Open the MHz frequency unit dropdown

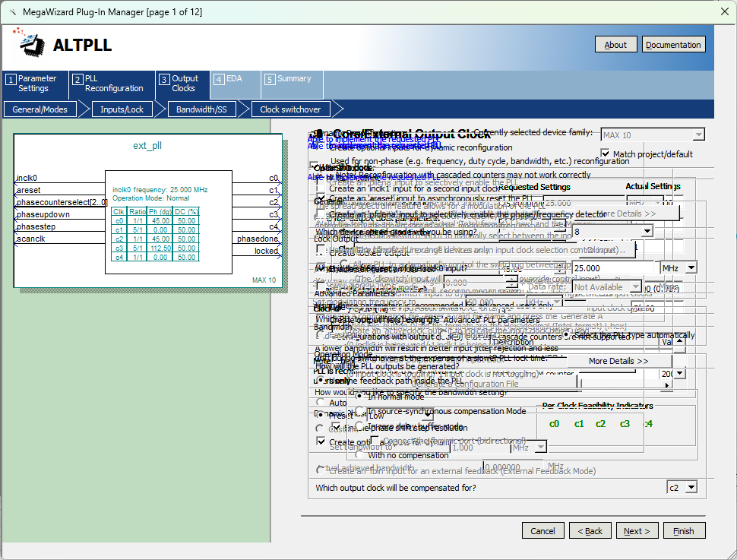point(678,268)
